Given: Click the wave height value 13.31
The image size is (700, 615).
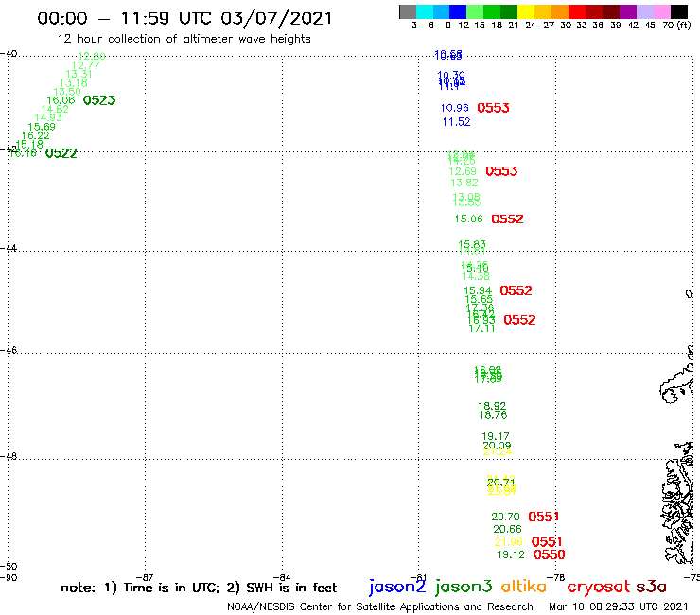Looking at the screenshot, I should (79, 74).
